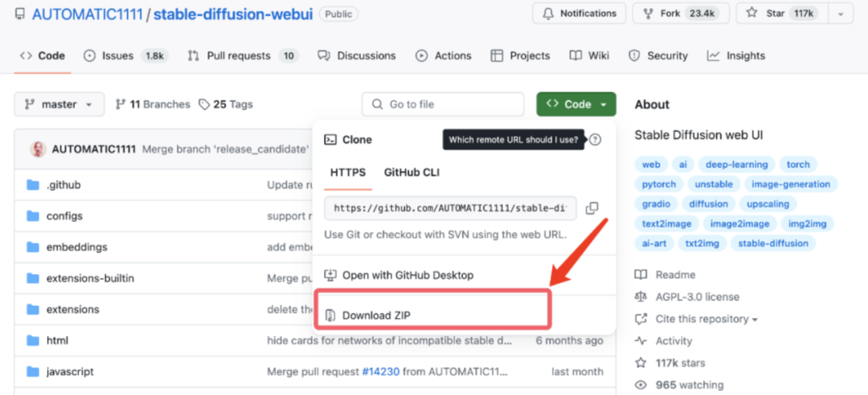Switch to the Issues tab
Image resolution: width=868 pixels, height=395 pixels.
coord(117,55)
